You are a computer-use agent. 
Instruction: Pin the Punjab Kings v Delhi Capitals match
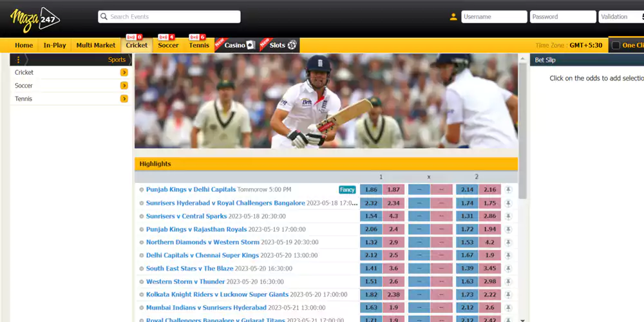click(509, 190)
